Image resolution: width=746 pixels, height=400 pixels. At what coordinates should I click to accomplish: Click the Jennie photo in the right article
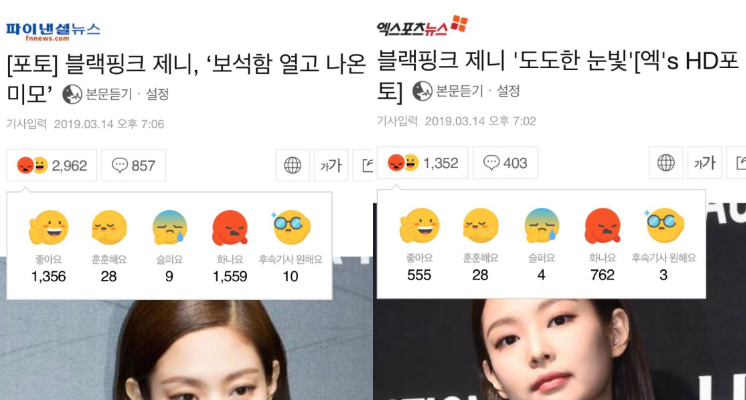560,349
